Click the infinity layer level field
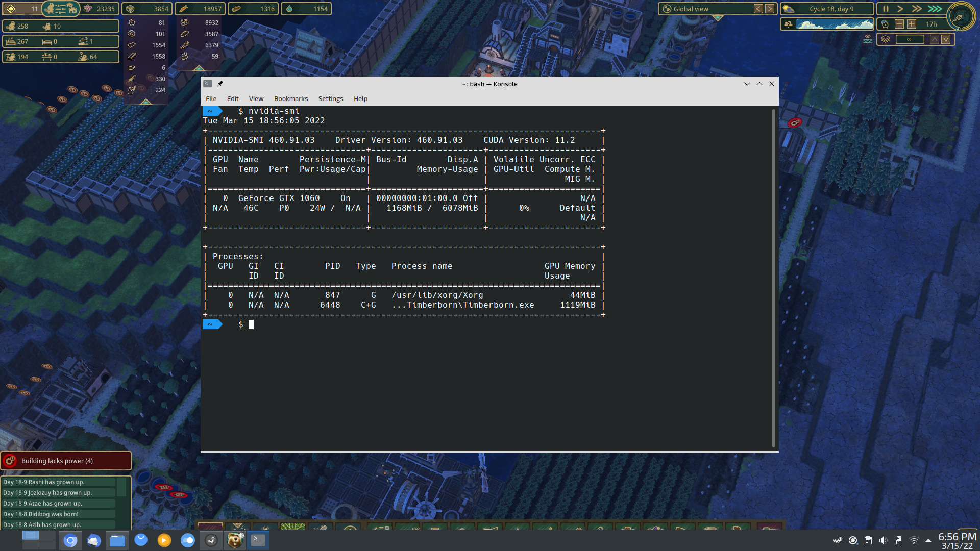980x551 pixels. 910,39
